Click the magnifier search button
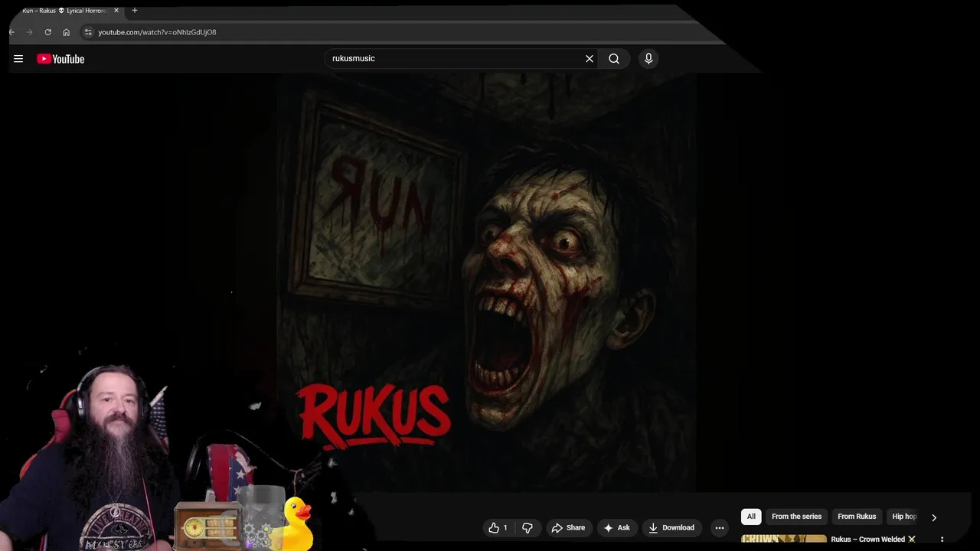Image resolution: width=980 pixels, height=551 pixels. point(614,58)
